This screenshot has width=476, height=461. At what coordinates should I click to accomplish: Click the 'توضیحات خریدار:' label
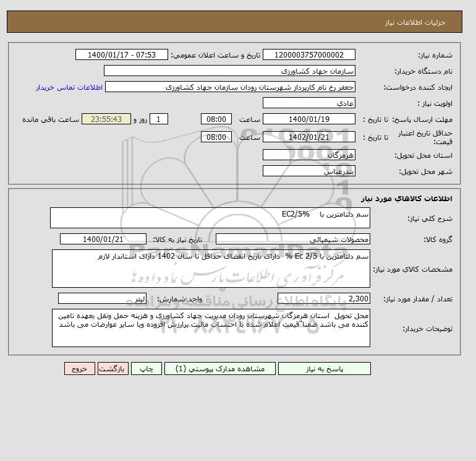click(428, 329)
